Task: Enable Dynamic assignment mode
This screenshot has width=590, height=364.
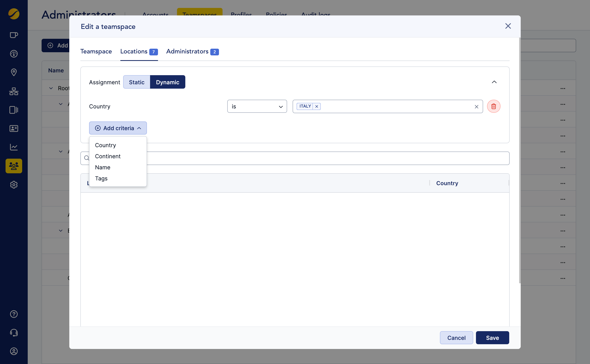Action: [168, 82]
